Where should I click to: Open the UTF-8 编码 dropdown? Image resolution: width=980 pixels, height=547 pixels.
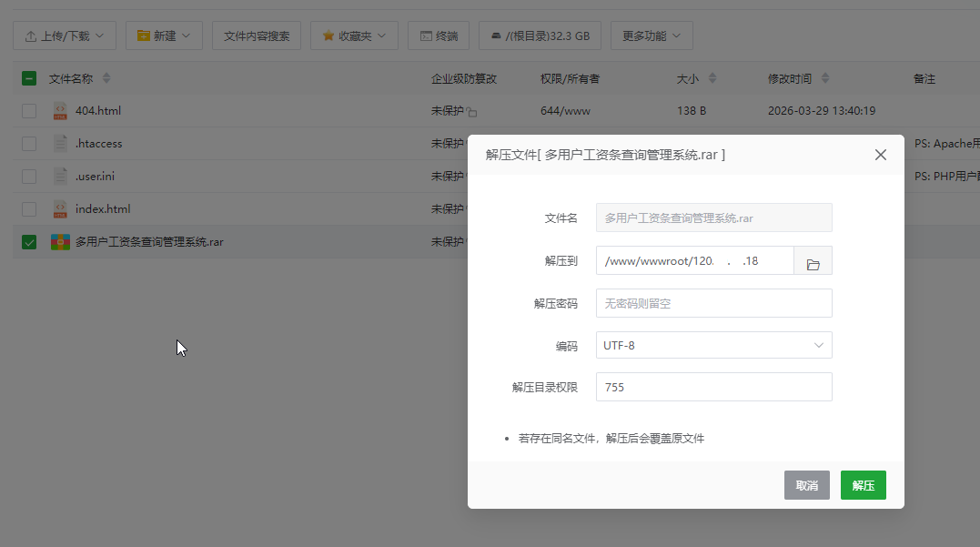click(x=713, y=345)
